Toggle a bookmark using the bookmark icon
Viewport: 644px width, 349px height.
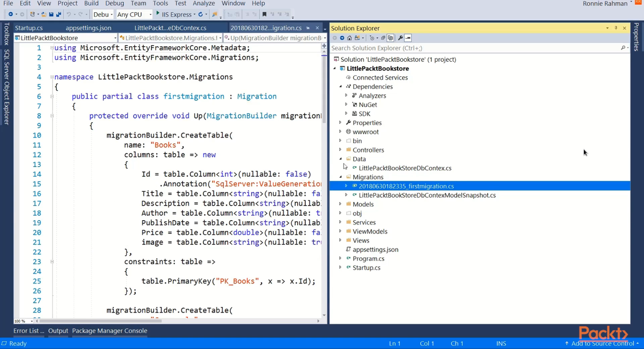[264, 14]
